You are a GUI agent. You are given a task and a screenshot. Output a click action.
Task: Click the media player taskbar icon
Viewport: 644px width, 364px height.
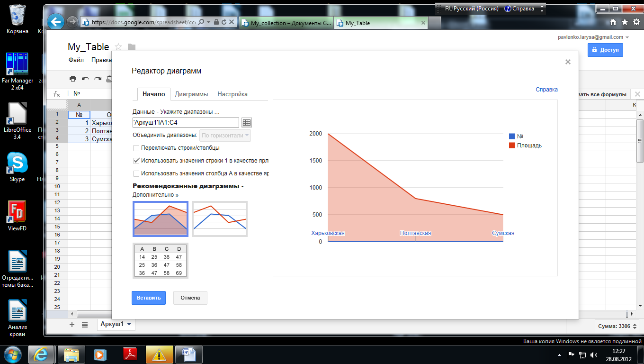pyautogui.click(x=100, y=354)
